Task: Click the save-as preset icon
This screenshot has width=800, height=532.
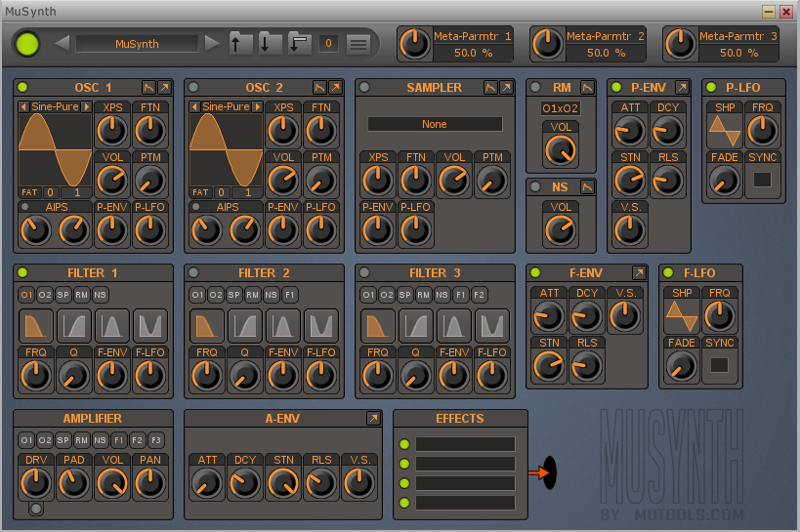Action: point(299,43)
